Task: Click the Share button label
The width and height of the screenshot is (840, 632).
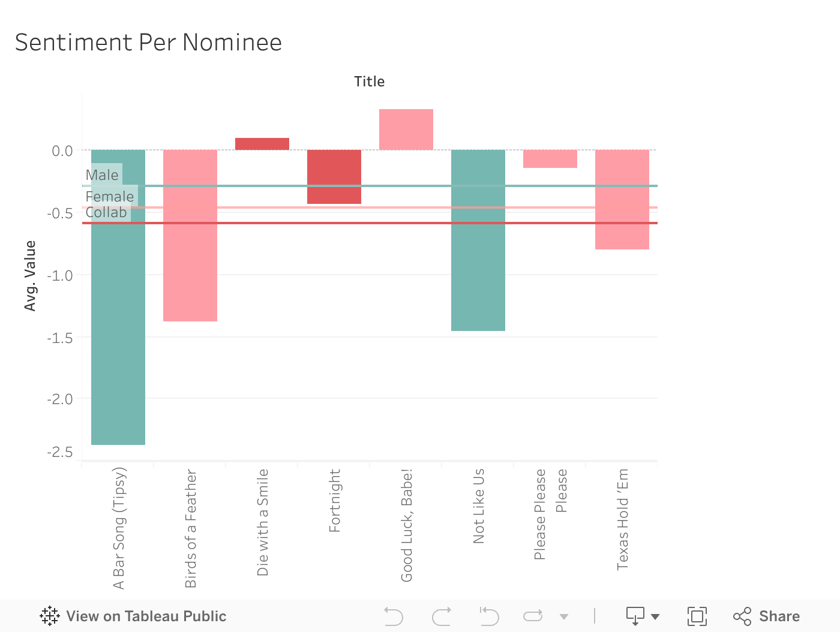Action: point(779,616)
